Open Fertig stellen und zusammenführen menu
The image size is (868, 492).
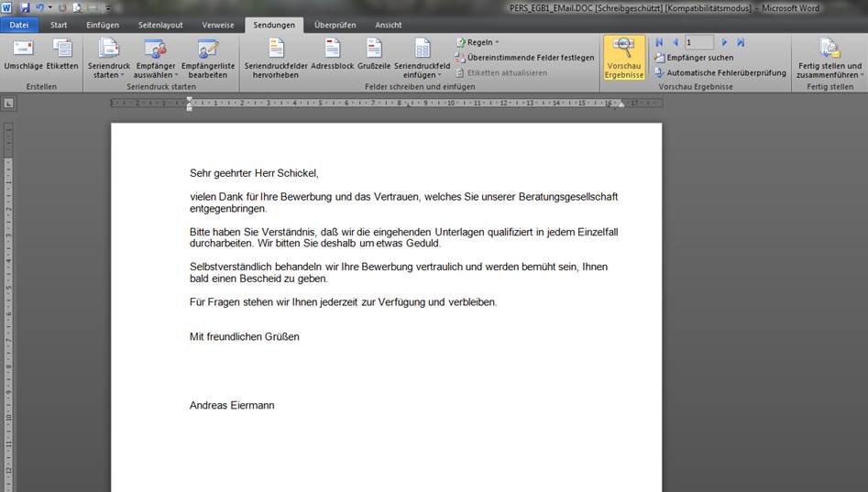point(829,58)
